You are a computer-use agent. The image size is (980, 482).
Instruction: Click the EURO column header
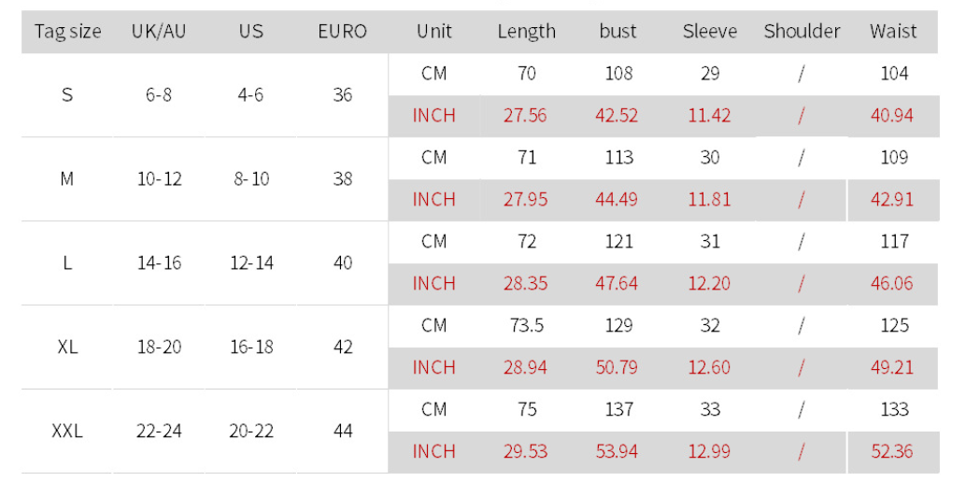tap(343, 31)
